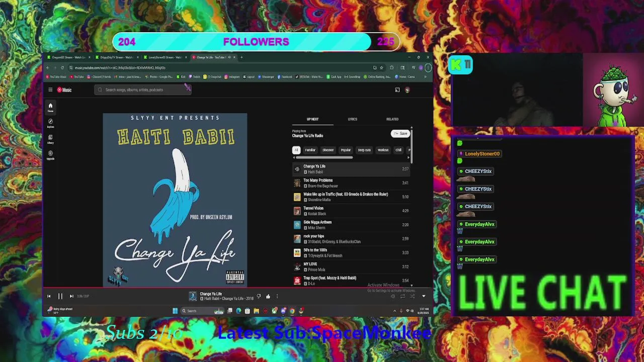Switch to the RELATED tab
Screen dimensions: 644x362
point(392,119)
